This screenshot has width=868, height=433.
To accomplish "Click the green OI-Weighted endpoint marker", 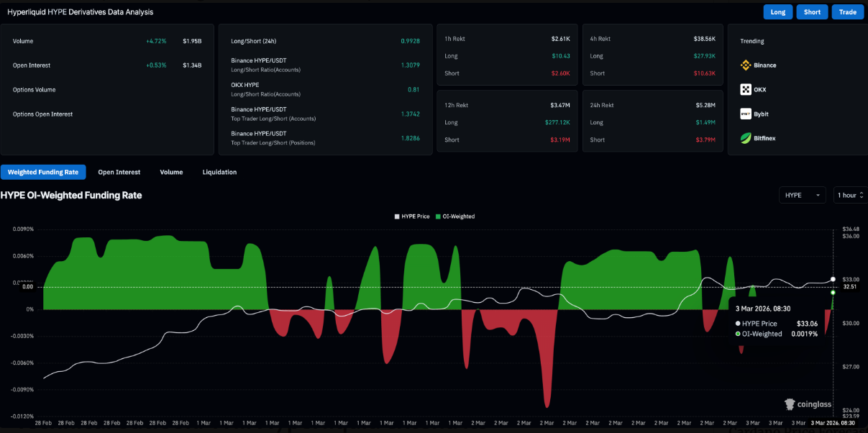I will pyautogui.click(x=833, y=293).
